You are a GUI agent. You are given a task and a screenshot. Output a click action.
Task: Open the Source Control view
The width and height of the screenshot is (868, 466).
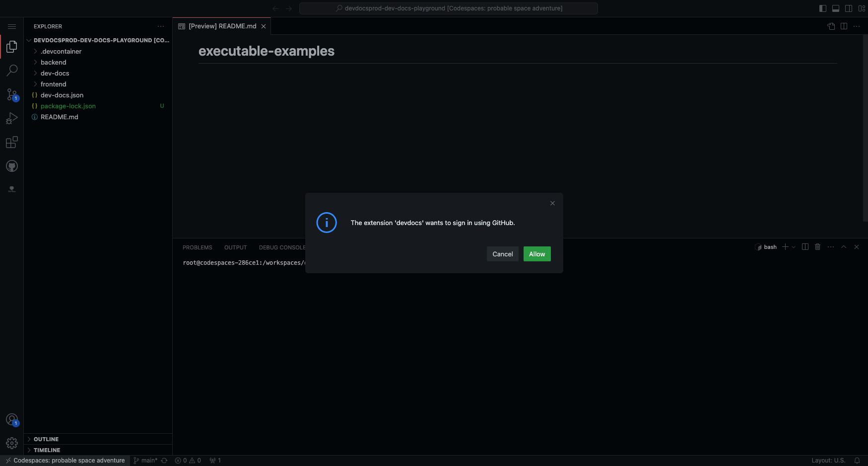12,94
